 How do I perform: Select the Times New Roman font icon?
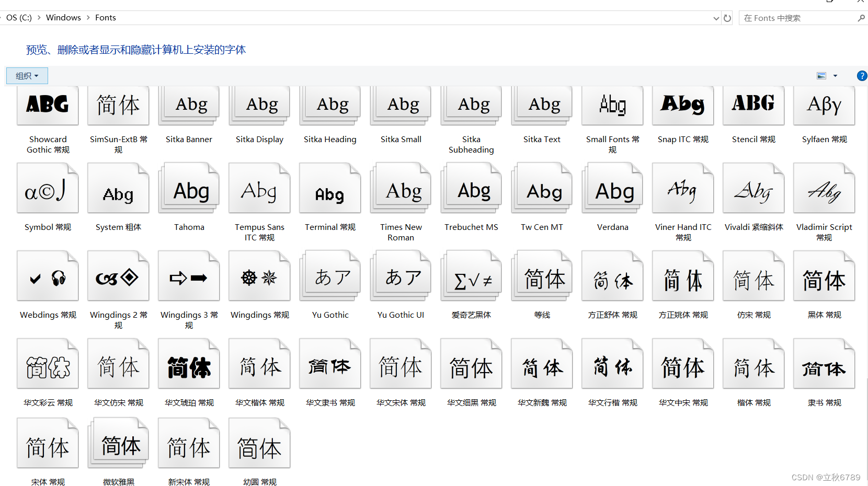[401, 188]
